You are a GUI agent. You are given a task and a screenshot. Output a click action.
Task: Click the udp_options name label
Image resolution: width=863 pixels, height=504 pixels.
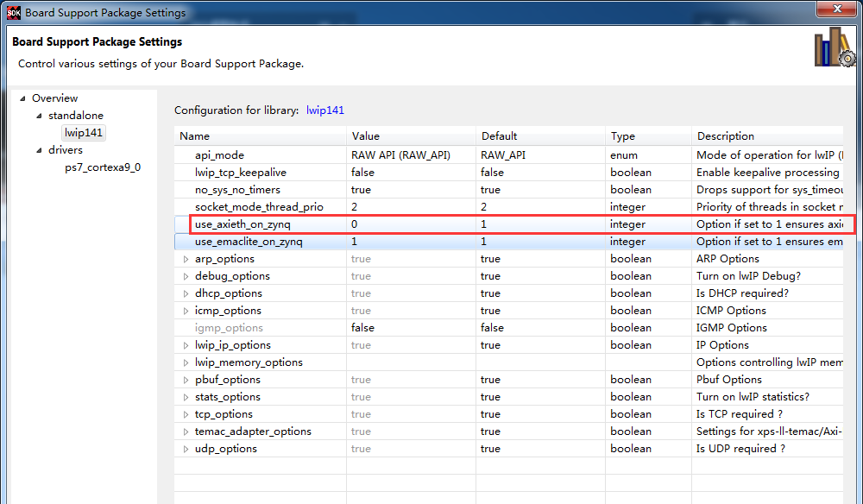(225, 449)
